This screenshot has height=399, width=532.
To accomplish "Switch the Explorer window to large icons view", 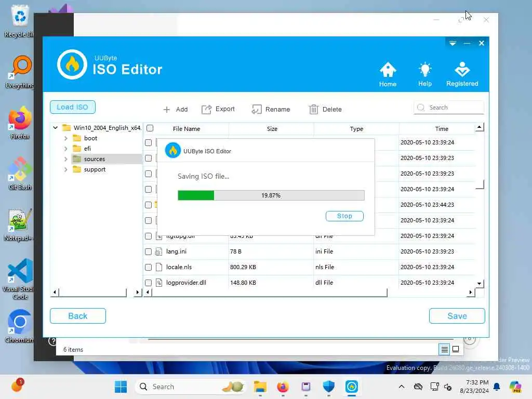I will click(456, 349).
